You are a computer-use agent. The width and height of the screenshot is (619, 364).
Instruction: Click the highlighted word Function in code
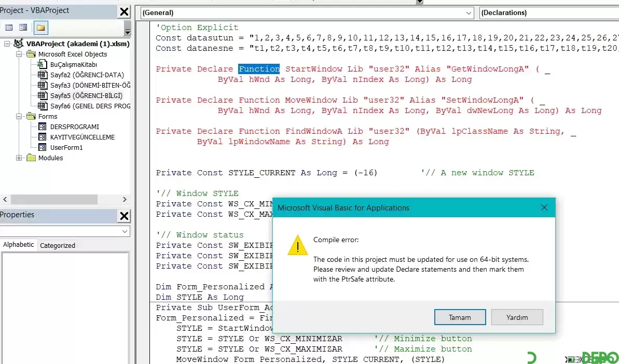point(259,69)
